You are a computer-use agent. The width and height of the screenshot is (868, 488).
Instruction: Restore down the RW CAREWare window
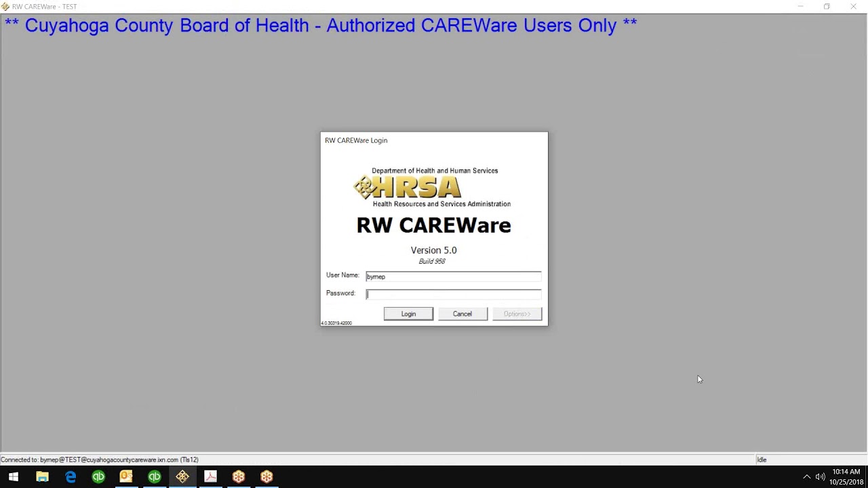(827, 6)
